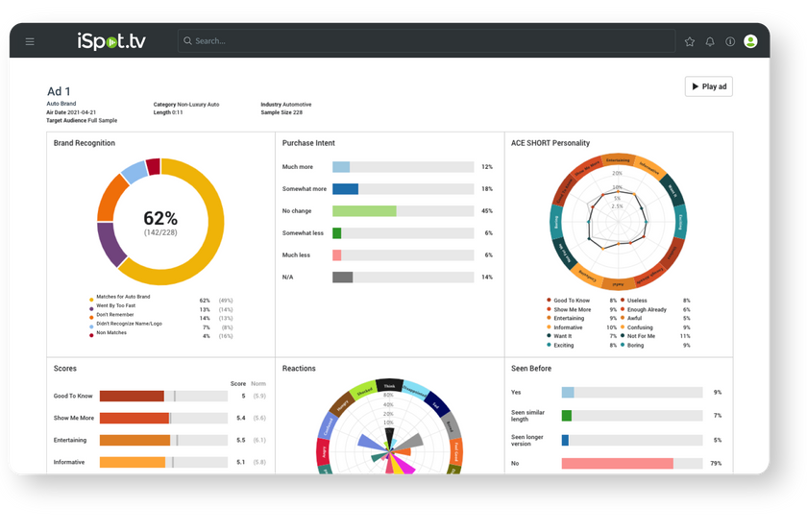Viewport: 807px width, 532px height.
Task: Click the star favorites icon
Action: coord(689,41)
